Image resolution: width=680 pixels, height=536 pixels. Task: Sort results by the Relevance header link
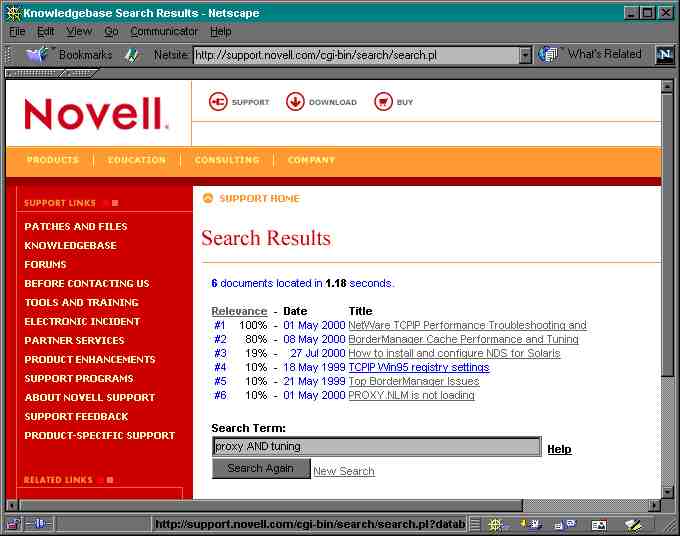[239, 311]
